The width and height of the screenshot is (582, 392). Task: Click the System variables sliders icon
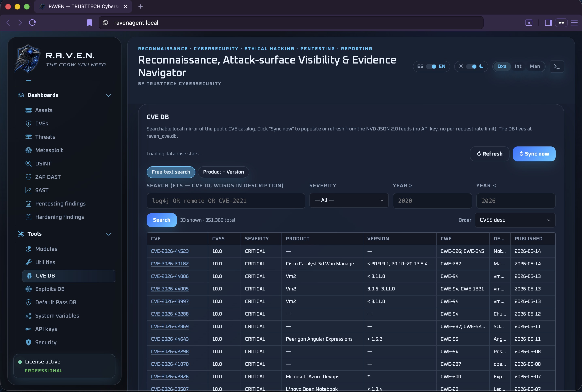click(x=29, y=316)
